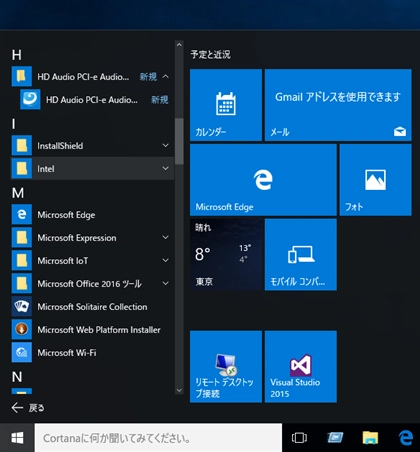The width and height of the screenshot is (420, 452).
Task: Jump to letter I section header
Action: pyautogui.click(x=14, y=124)
